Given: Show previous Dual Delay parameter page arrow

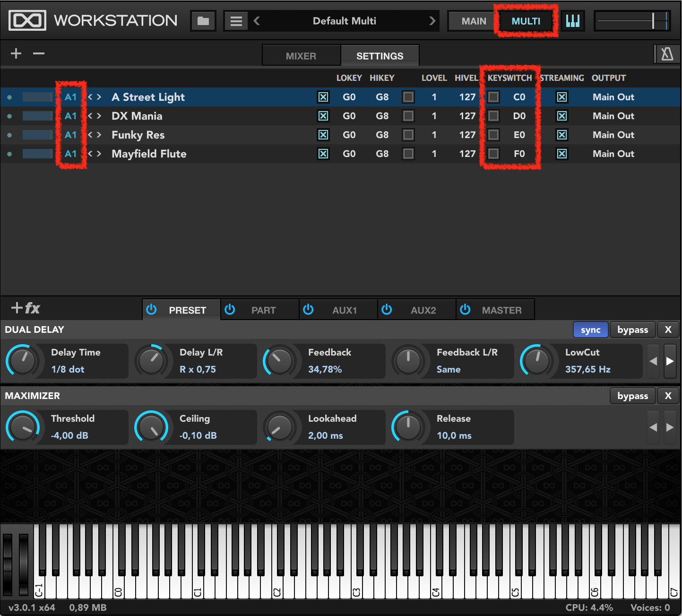Looking at the screenshot, I should click(x=653, y=361).
